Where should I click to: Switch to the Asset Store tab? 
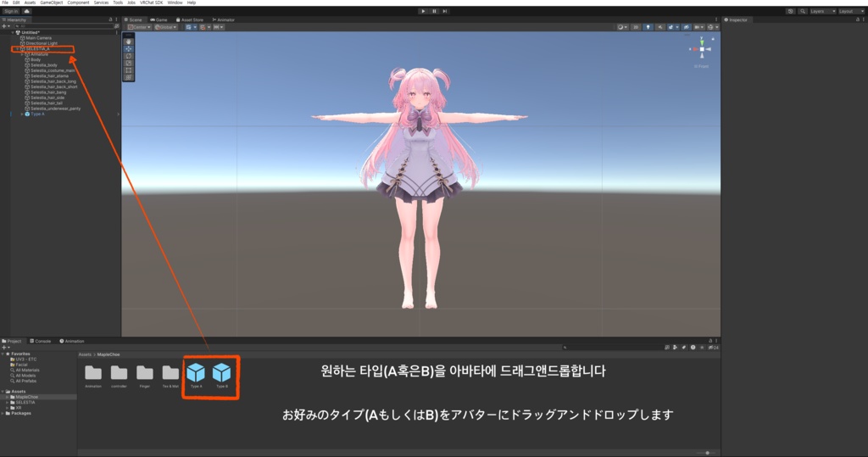coord(190,20)
